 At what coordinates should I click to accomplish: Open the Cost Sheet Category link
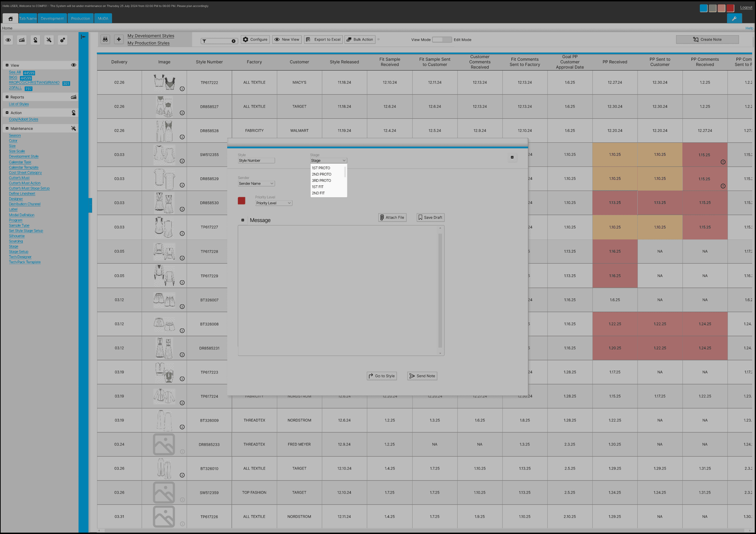tap(25, 173)
